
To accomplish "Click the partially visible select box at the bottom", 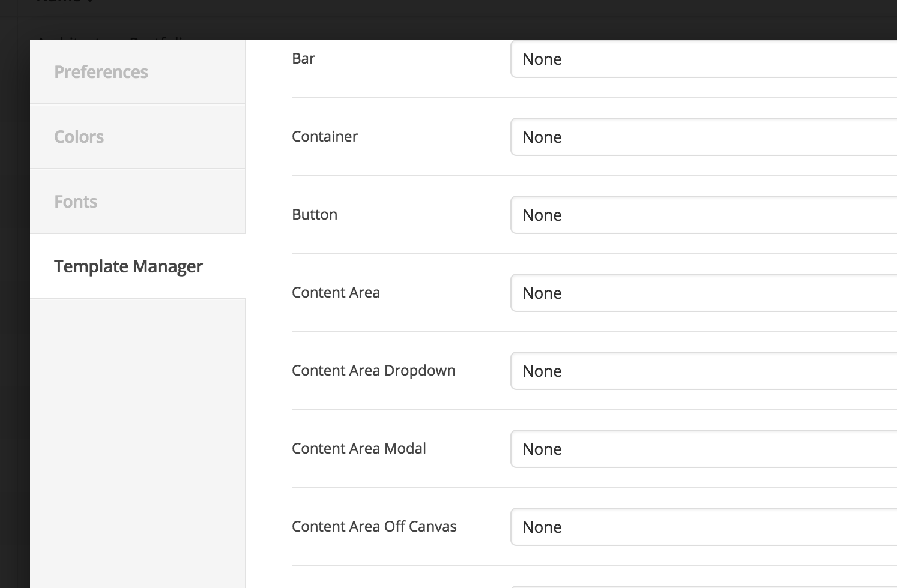I will coord(702,586).
